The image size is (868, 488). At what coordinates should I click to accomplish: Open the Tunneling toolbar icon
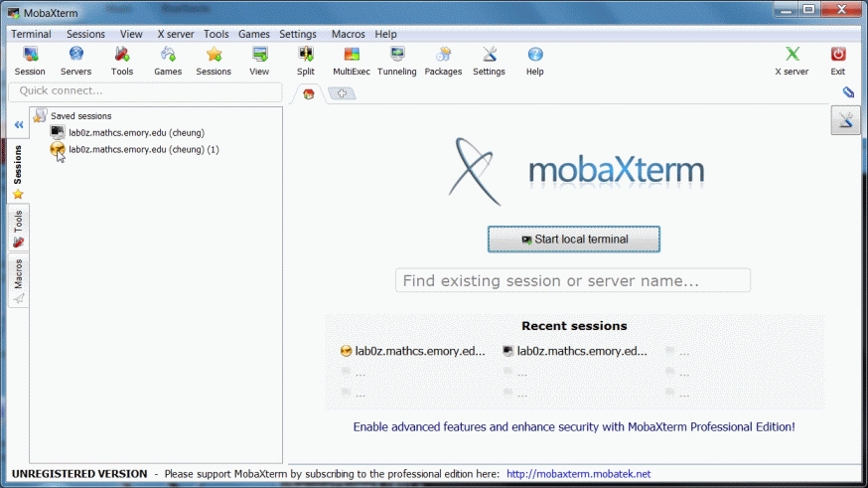pyautogui.click(x=397, y=61)
